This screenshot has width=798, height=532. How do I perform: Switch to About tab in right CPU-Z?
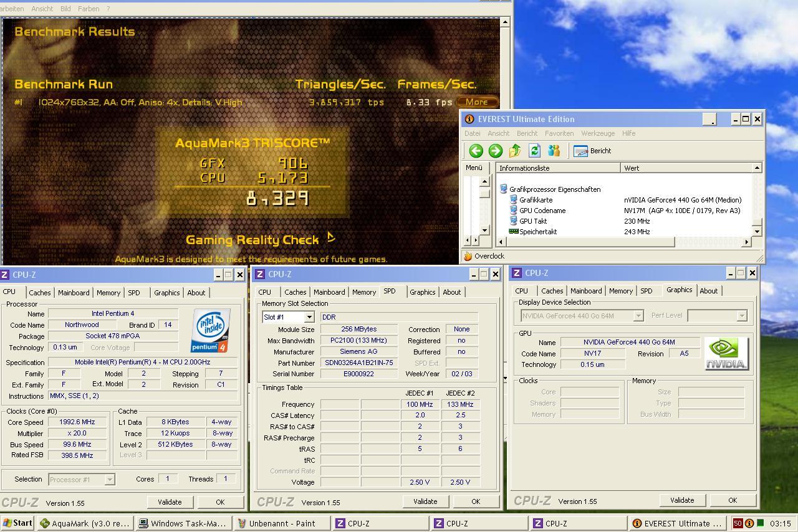(x=708, y=291)
